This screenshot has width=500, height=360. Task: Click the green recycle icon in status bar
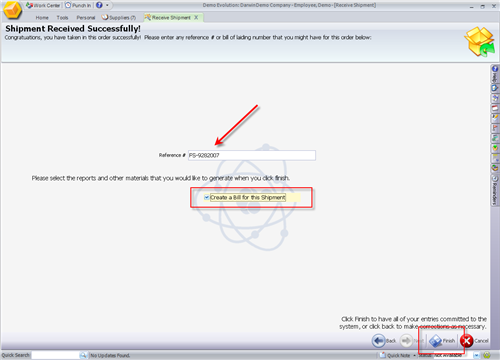(487, 355)
